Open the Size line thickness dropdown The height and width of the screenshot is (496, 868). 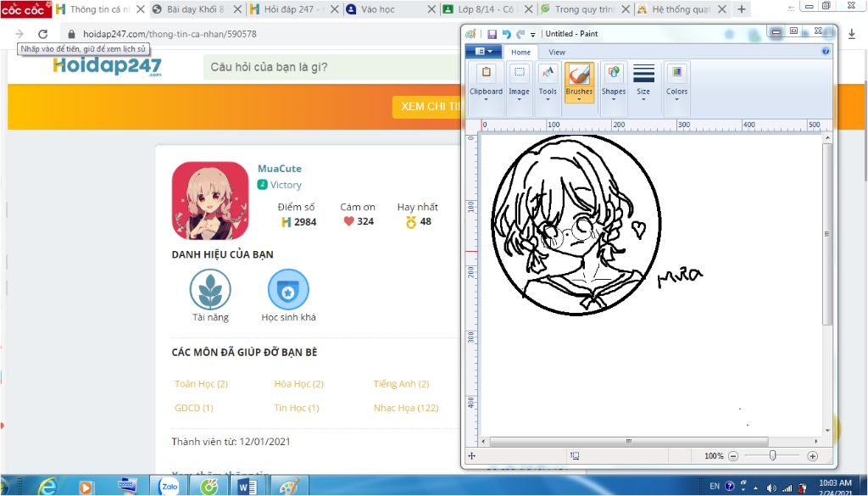point(643,82)
